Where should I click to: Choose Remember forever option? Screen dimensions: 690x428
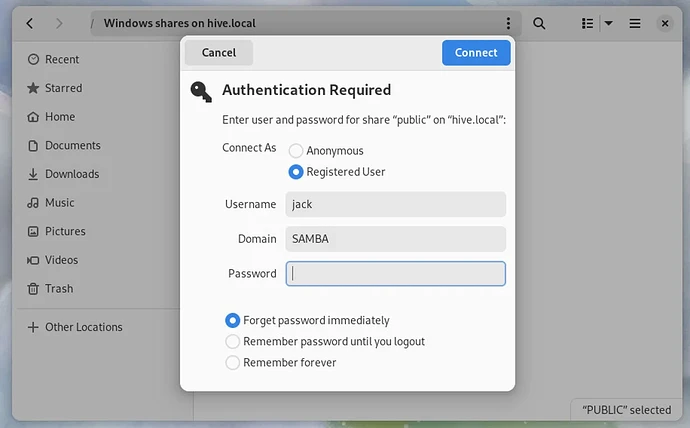coord(233,363)
